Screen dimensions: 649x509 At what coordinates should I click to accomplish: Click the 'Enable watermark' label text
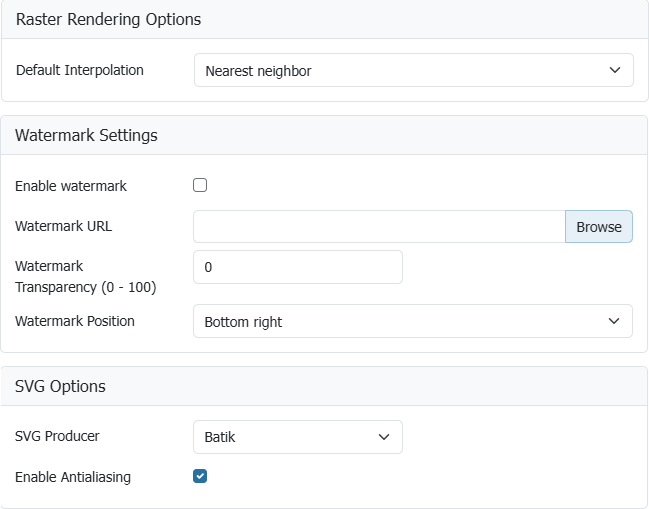point(71,186)
